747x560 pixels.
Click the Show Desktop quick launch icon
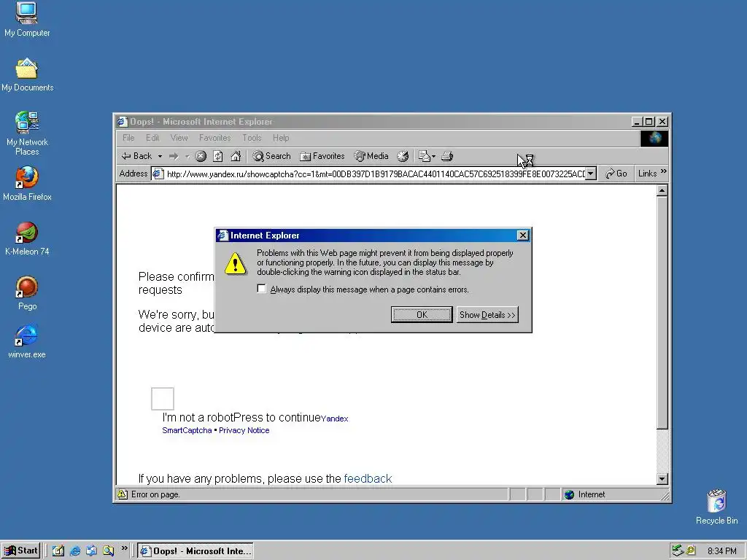[58, 551]
